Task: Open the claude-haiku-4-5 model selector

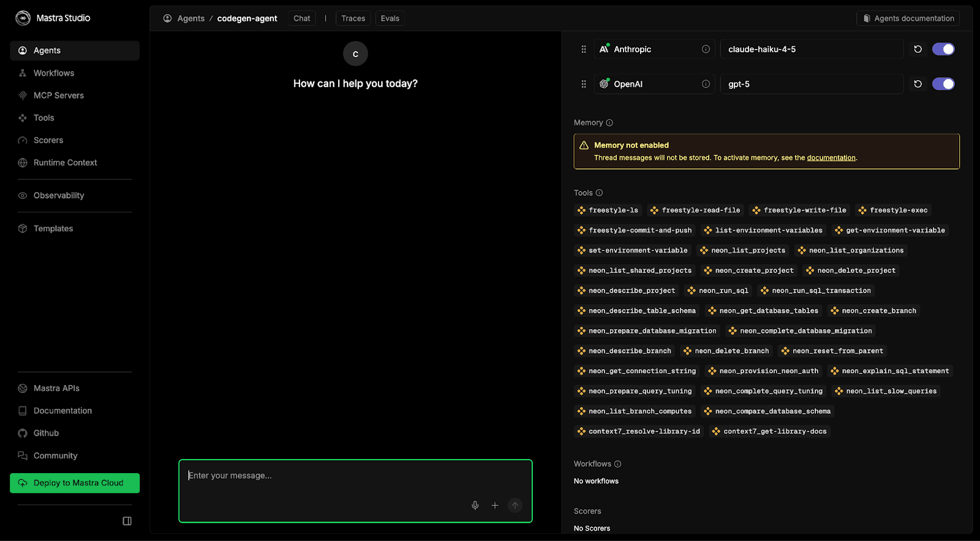Action: [x=811, y=49]
